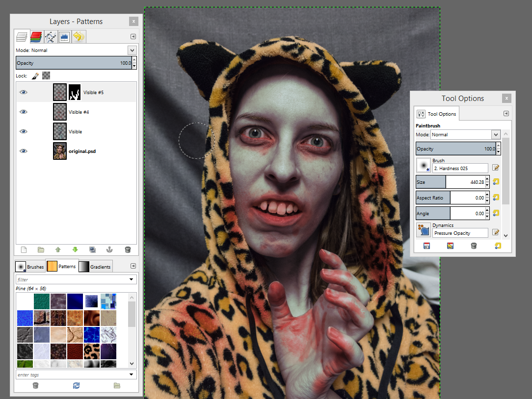This screenshot has width=532, height=399.
Task: Delete the selected layer with the trash icon
Action: tap(128, 249)
